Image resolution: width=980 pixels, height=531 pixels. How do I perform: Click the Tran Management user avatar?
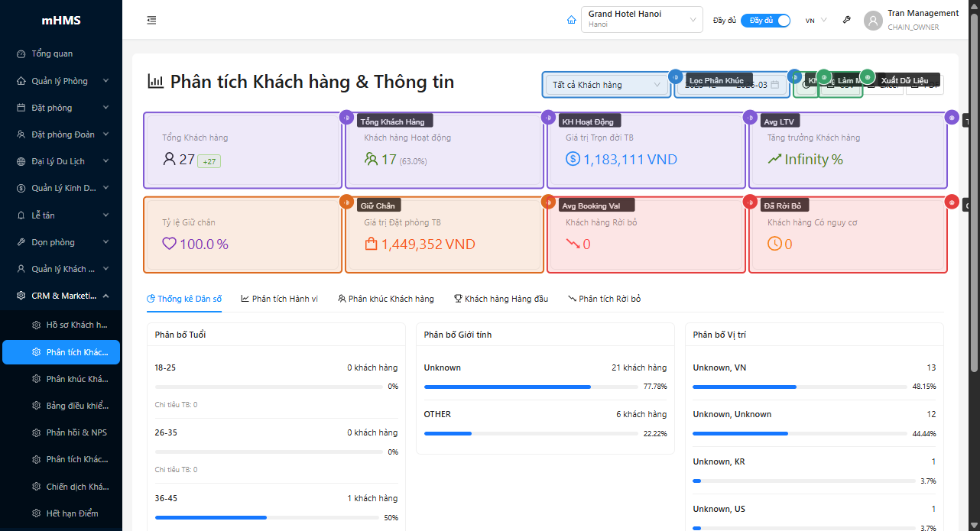[873, 21]
